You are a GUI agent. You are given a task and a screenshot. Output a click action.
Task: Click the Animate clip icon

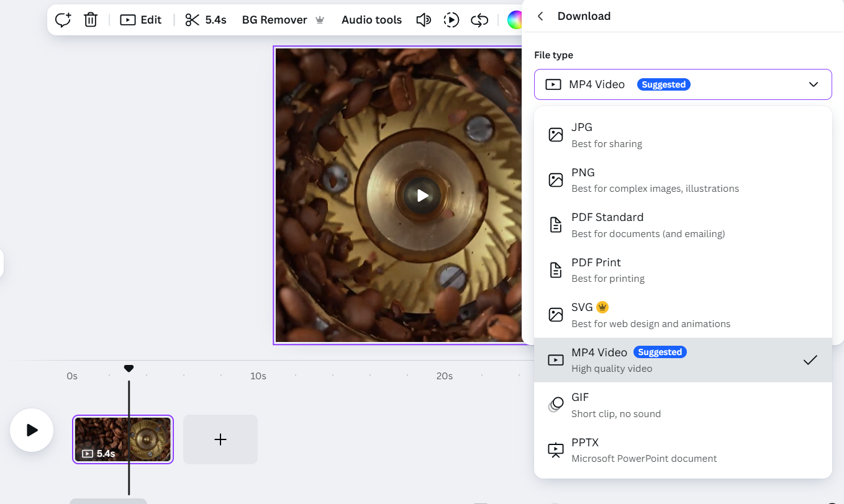[451, 19]
